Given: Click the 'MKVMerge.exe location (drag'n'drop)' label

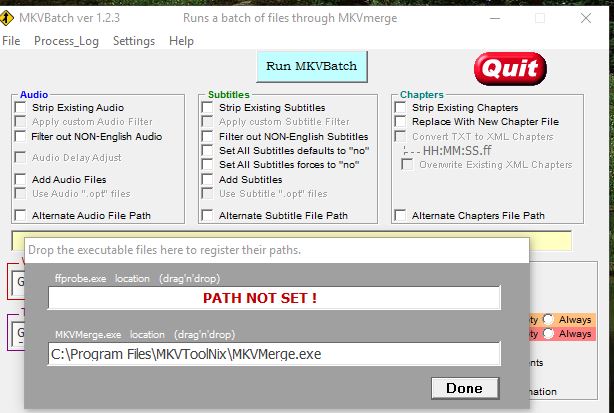Looking at the screenshot, I should (145, 334).
